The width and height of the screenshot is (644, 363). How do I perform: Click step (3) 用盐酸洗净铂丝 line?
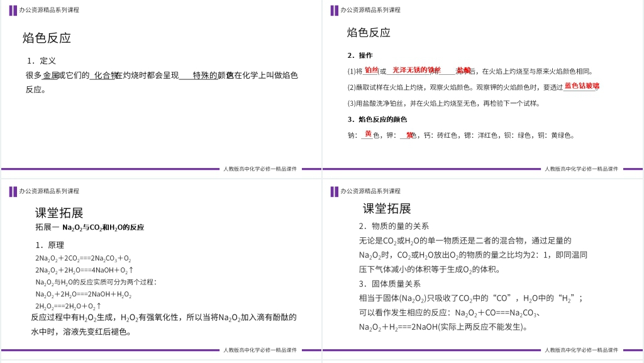click(x=443, y=103)
